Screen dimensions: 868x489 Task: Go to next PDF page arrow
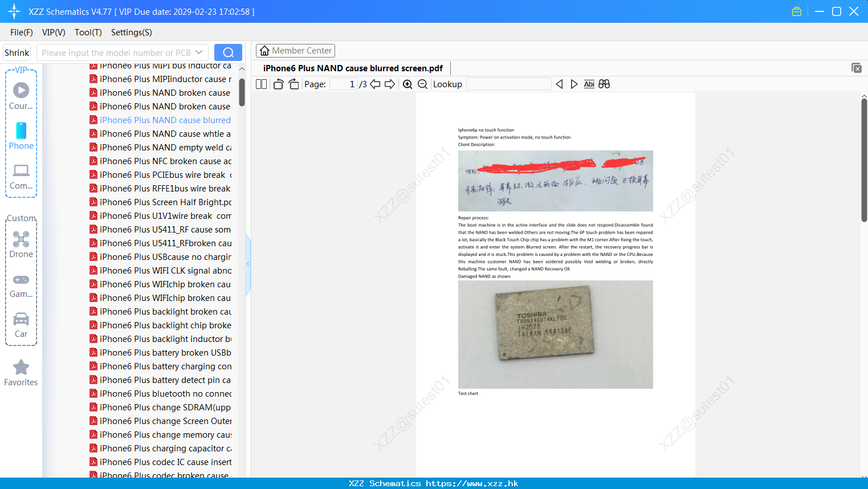pyautogui.click(x=390, y=84)
